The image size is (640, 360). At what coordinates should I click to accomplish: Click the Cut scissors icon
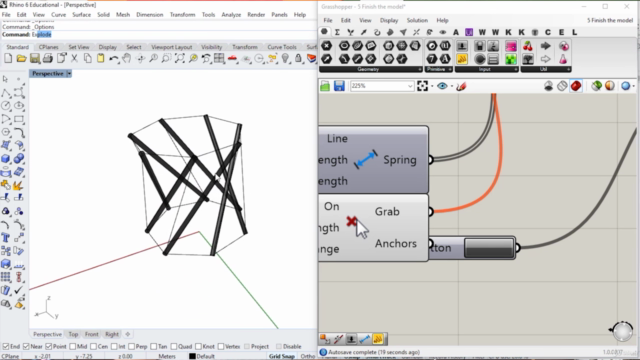[x=74, y=59]
